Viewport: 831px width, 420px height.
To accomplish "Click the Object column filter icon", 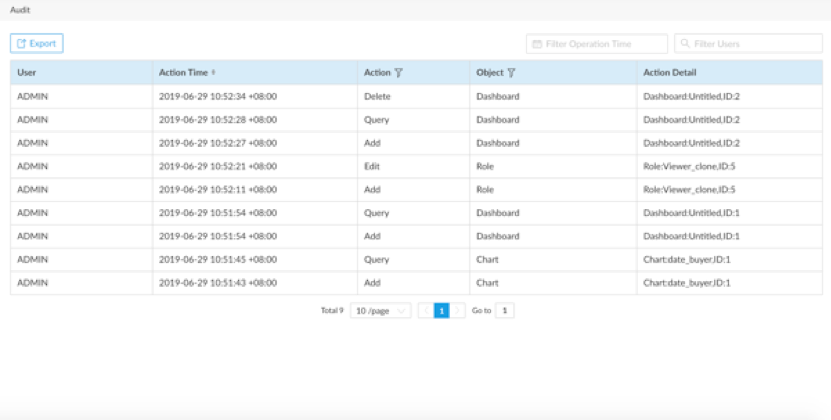I will tap(511, 73).
